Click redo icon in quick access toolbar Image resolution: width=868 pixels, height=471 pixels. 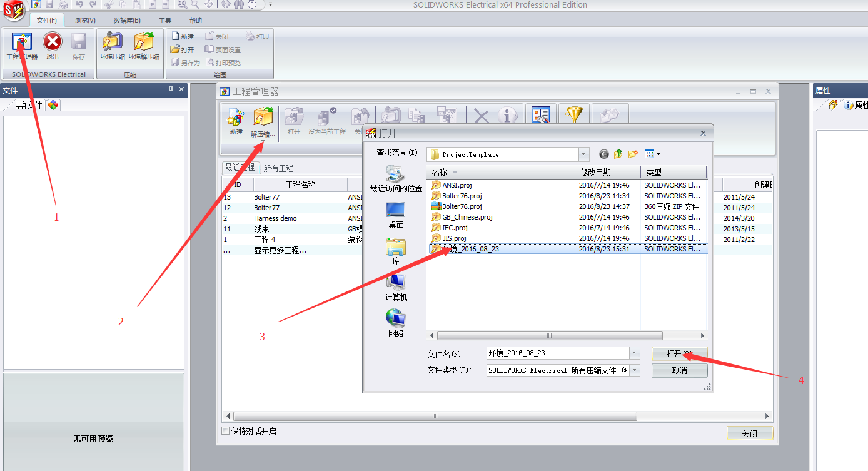93,4
